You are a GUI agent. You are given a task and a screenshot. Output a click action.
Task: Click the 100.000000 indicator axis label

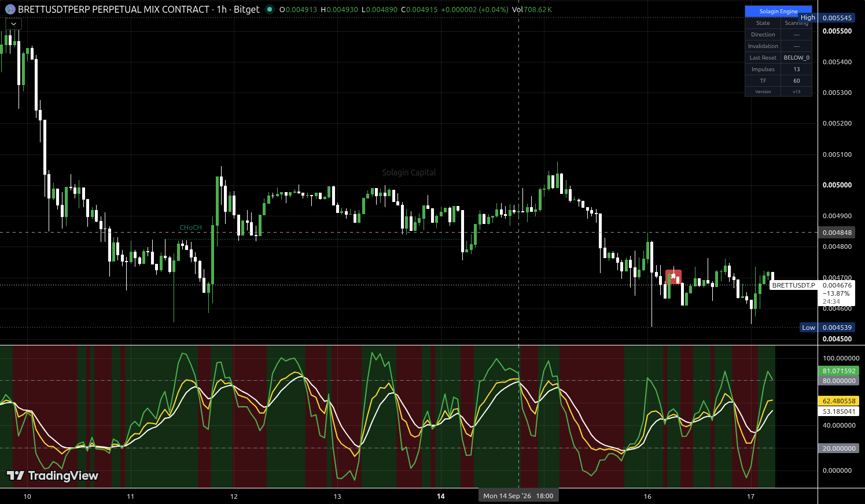click(x=841, y=358)
